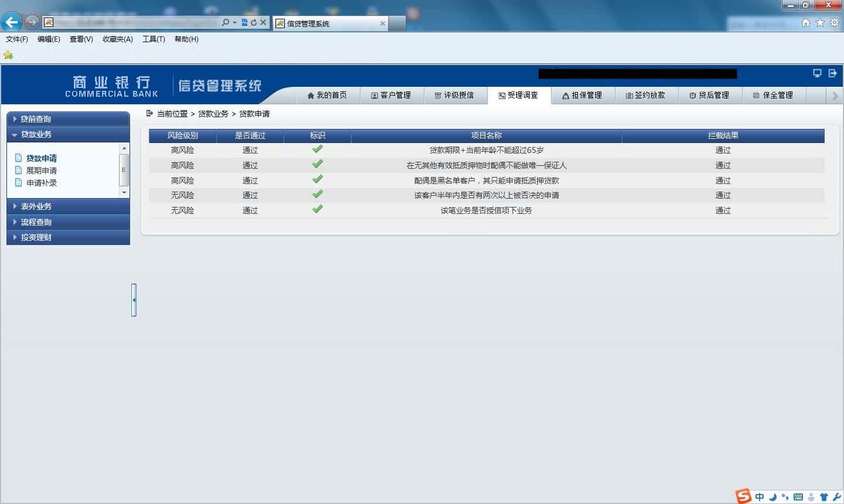Open the browser Tools gear icon
Viewport: 844px width, 504px height.
[x=834, y=22]
